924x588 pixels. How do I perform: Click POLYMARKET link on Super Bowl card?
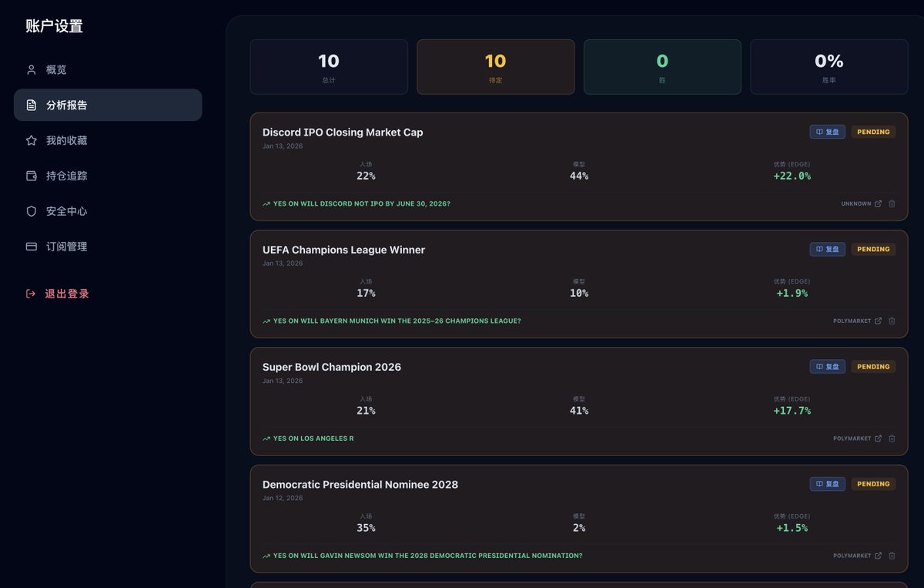click(852, 438)
